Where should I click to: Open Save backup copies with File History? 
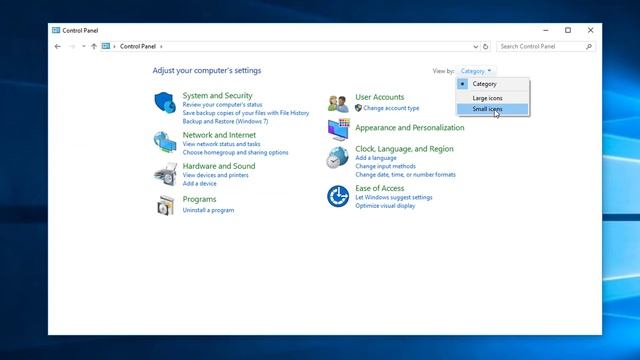246,113
